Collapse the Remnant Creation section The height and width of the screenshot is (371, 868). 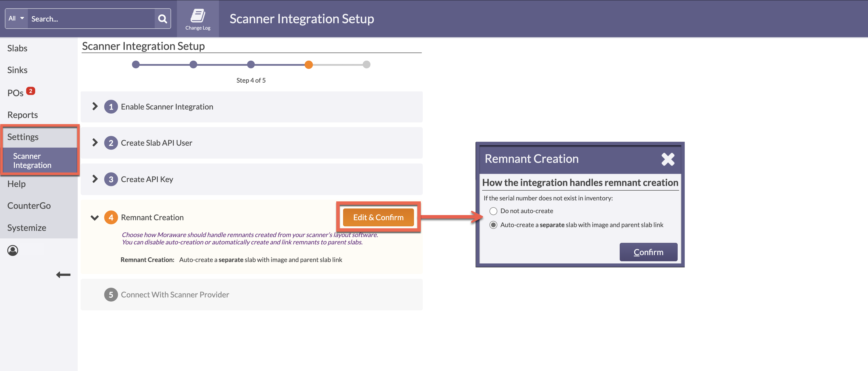tap(95, 217)
